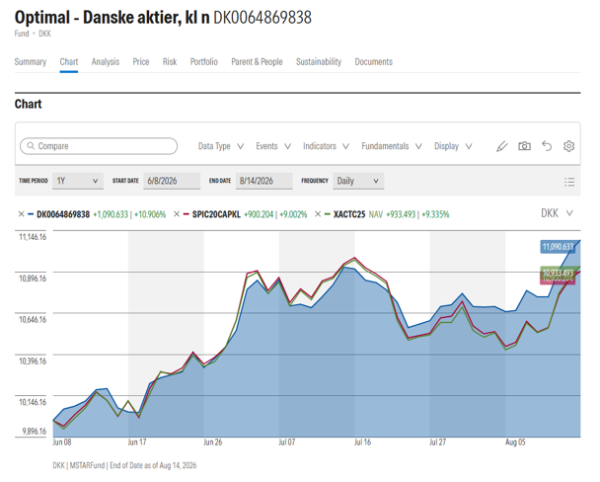The image size is (600, 482).
Task: Click the green 10,933.493 value flag
Action: pyautogui.click(x=558, y=272)
